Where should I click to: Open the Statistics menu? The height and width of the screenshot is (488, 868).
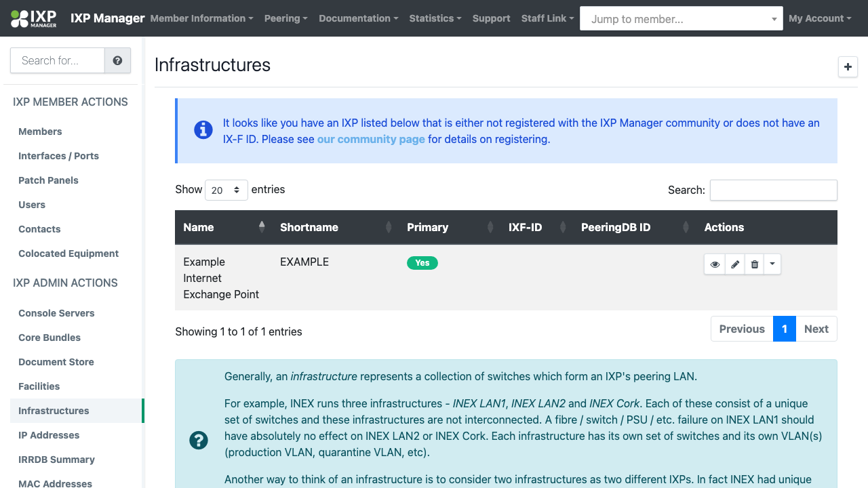pos(435,18)
